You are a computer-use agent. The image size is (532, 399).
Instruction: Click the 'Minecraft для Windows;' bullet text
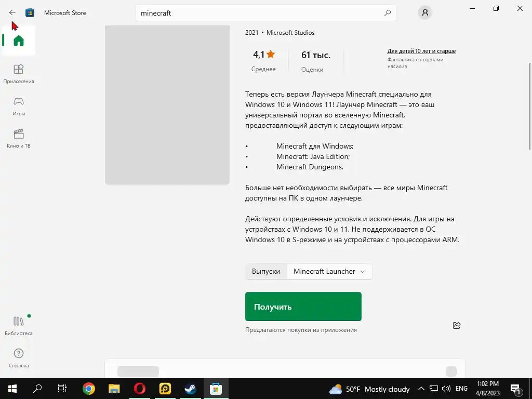click(315, 146)
